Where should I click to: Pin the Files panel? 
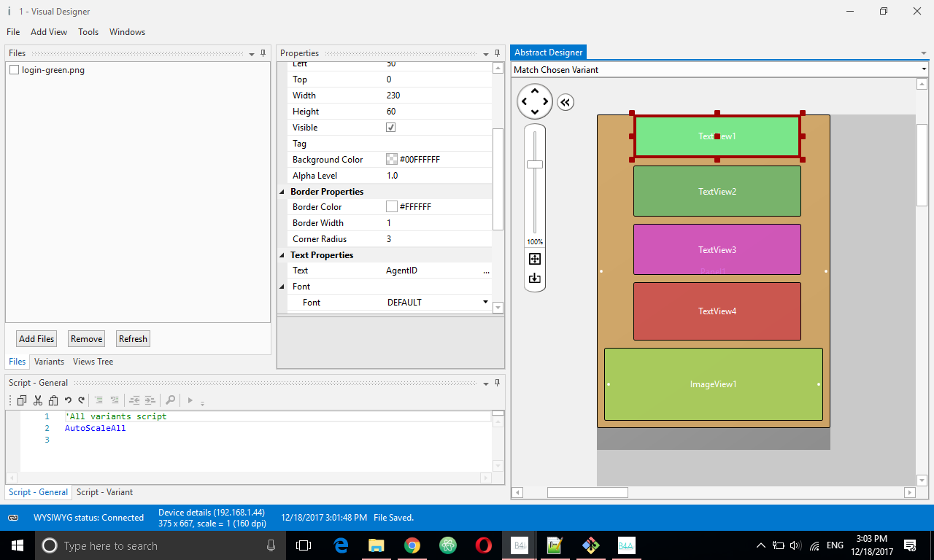point(263,53)
